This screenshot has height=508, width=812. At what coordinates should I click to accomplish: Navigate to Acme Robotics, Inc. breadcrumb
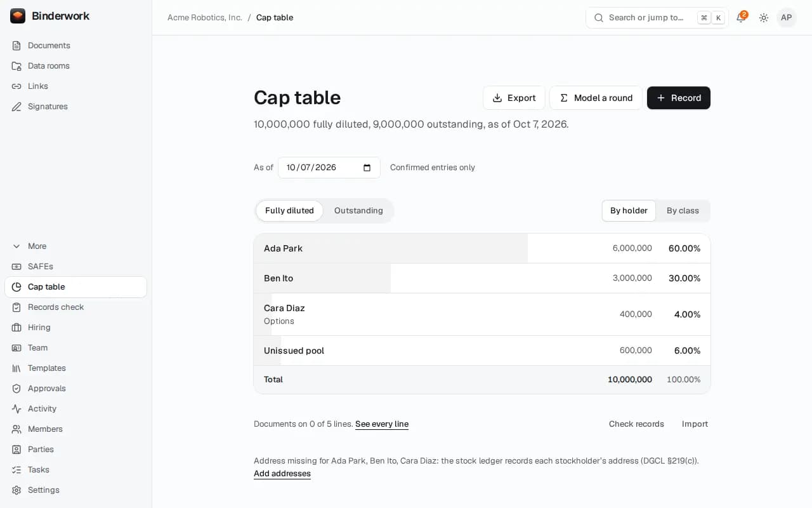[x=205, y=18]
